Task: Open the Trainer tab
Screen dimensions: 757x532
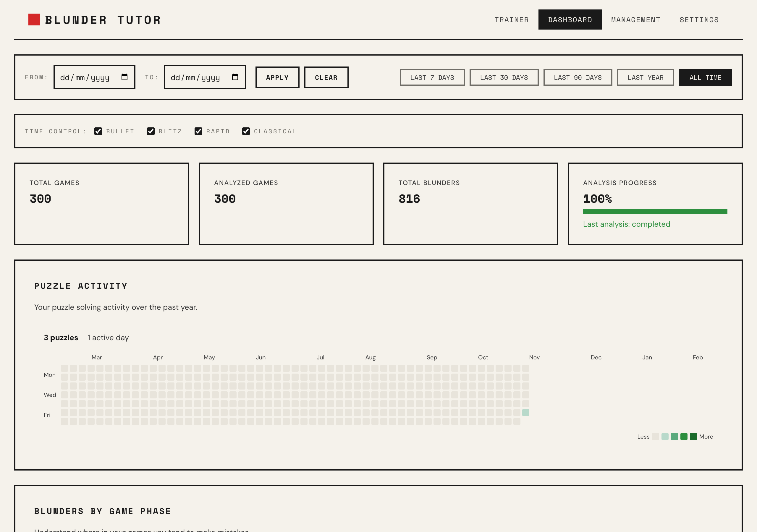Action: coord(511,20)
